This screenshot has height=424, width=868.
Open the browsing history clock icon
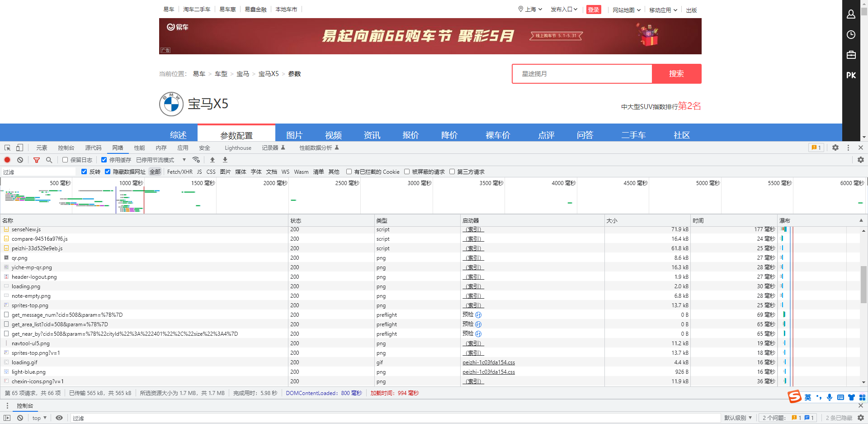(x=851, y=35)
